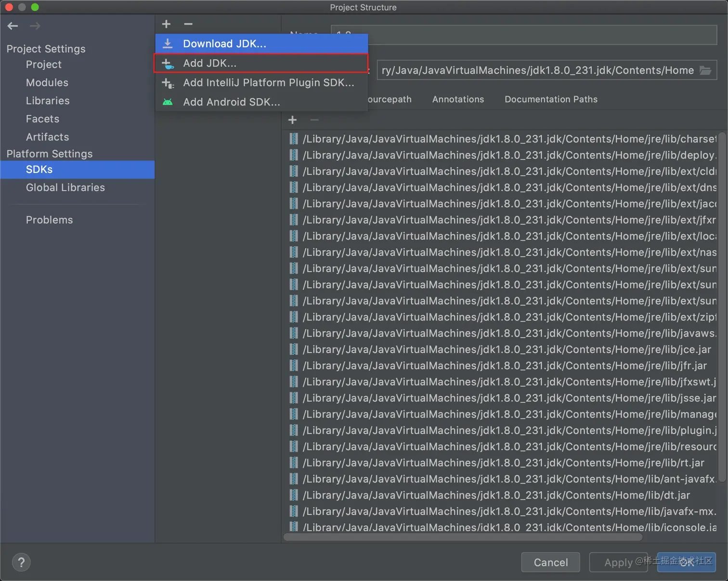Click the back navigation arrow
Screen dimensions: 728x581
pyautogui.click(x=13, y=26)
